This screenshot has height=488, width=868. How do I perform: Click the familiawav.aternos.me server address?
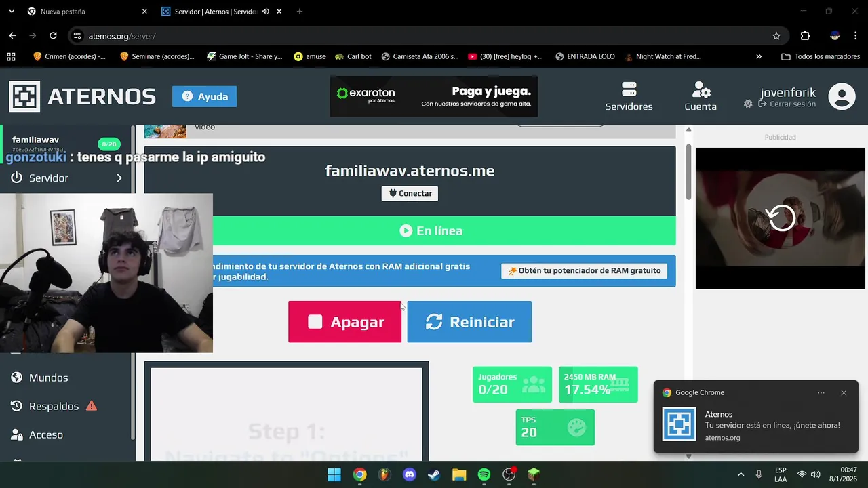click(410, 171)
